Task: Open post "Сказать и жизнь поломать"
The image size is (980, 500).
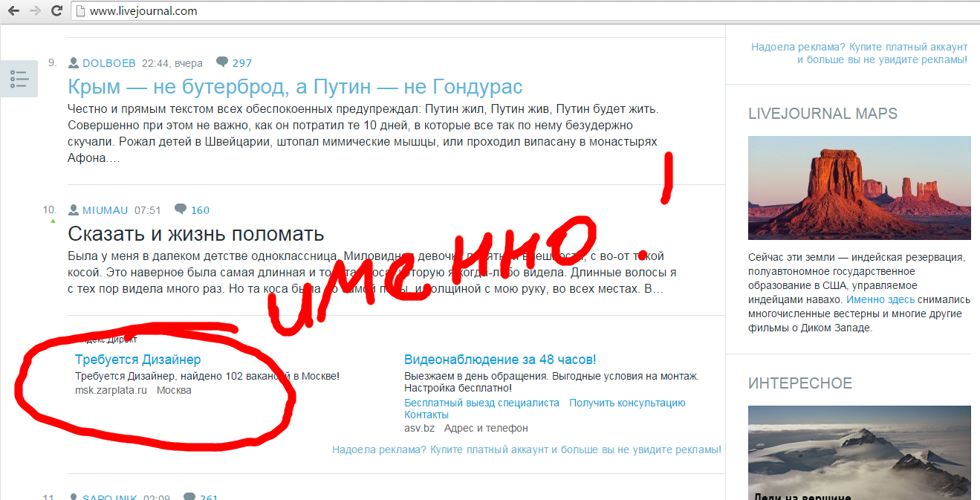Action: 195,234
